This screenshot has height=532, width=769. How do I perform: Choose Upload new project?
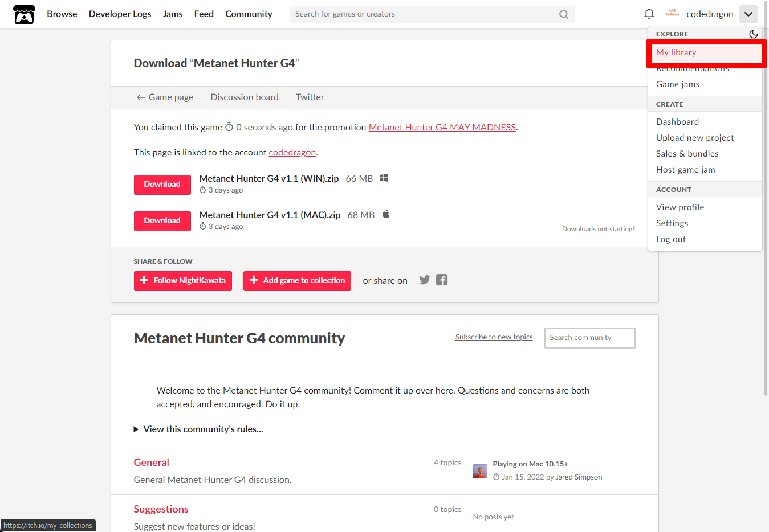pos(705,138)
